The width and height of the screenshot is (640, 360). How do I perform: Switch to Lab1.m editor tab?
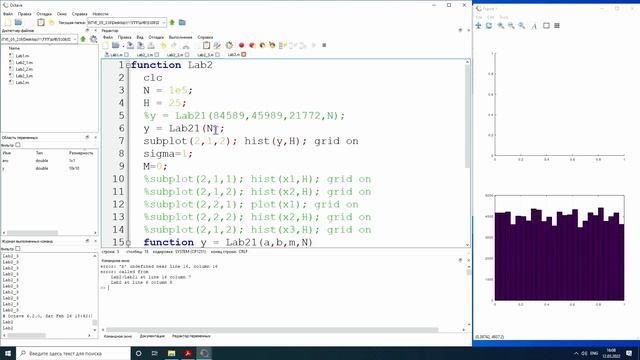tap(116, 55)
